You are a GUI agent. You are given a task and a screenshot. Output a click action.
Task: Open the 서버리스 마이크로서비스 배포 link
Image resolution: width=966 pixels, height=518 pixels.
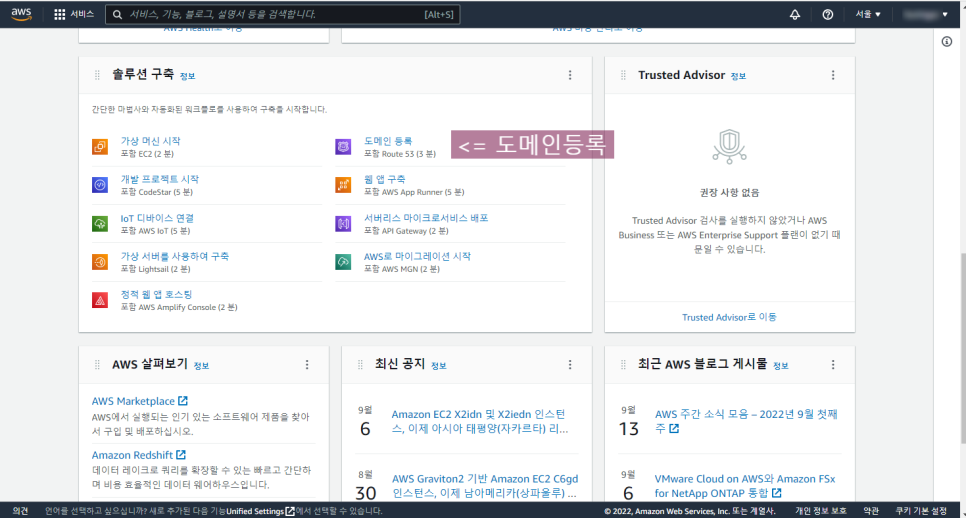click(426, 218)
